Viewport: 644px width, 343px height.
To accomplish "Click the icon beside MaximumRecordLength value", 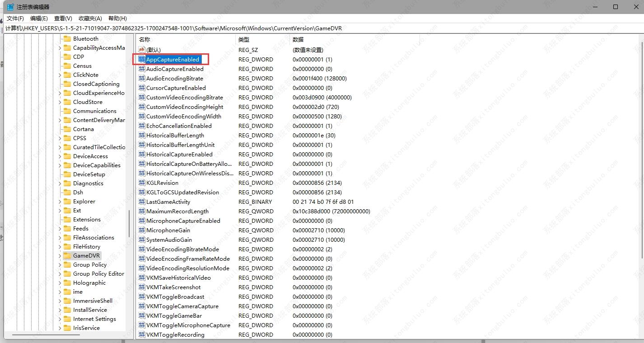I will pyautogui.click(x=142, y=211).
